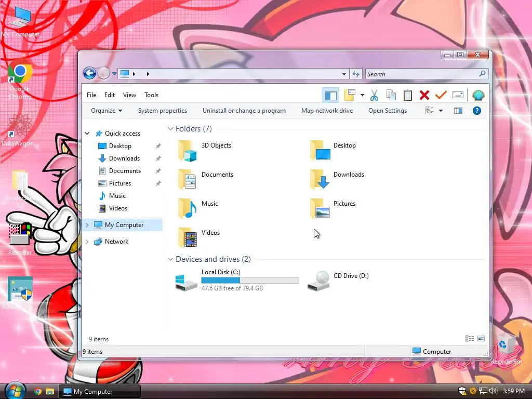
Task: Click the envelope email icon in toolbar
Action: pyautogui.click(x=457, y=95)
